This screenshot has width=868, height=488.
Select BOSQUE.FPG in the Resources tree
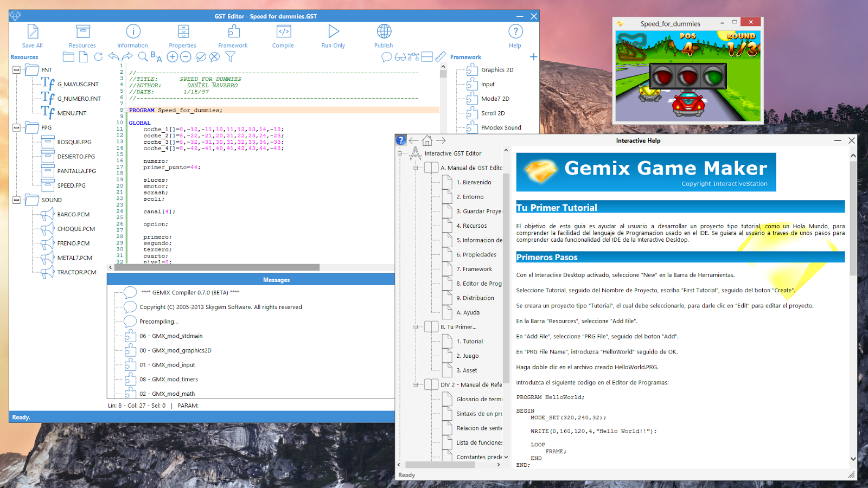click(74, 142)
